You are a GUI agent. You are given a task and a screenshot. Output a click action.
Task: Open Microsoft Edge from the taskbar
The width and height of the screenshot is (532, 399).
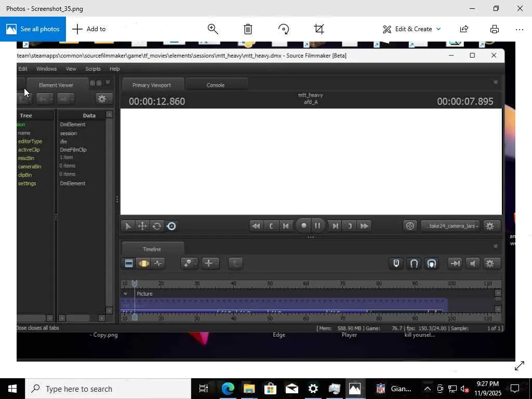228,389
